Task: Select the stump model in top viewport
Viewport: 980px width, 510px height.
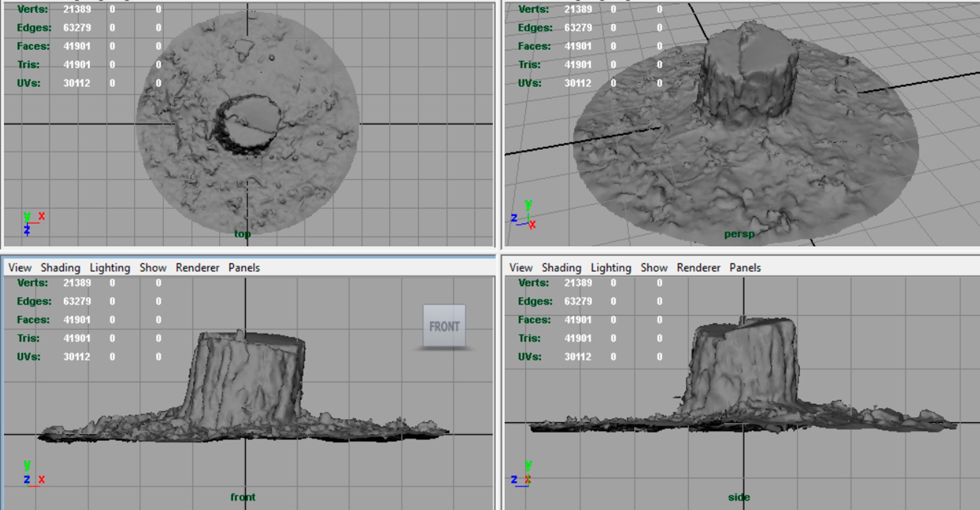Action: pyautogui.click(x=248, y=122)
